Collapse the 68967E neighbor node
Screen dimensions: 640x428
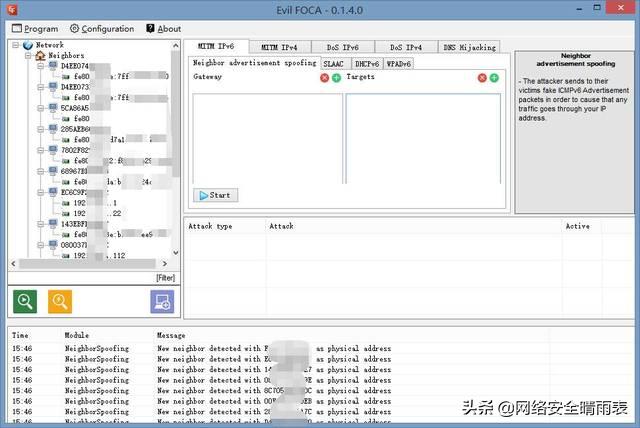40,171
